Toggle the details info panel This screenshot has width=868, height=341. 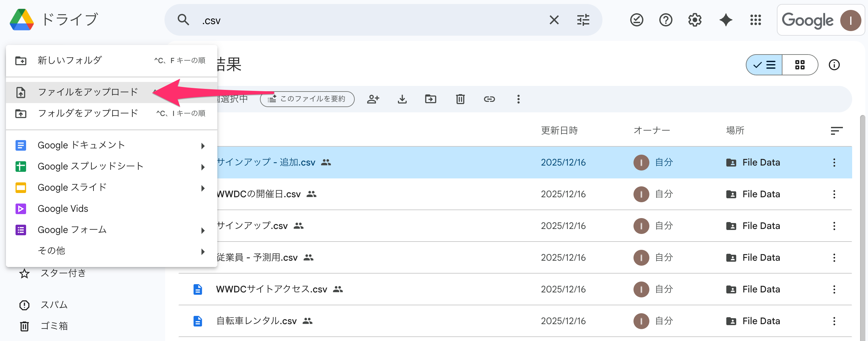point(834,65)
